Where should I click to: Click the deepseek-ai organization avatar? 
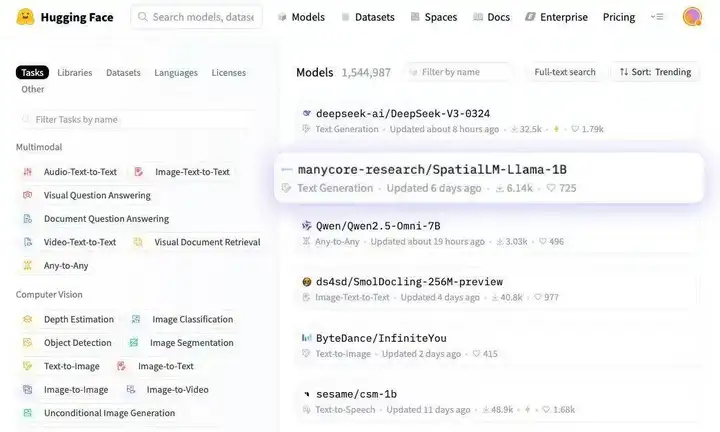click(x=307, y=113)
